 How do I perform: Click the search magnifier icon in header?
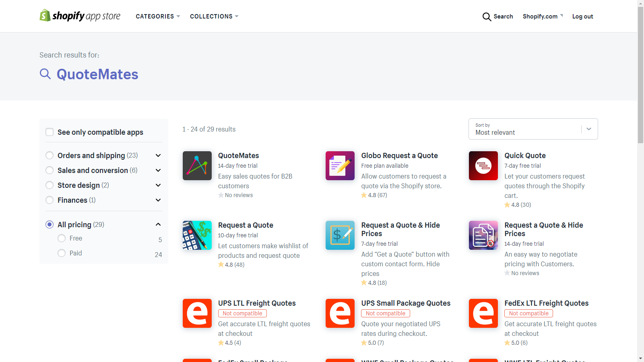[x=487, y=16]
